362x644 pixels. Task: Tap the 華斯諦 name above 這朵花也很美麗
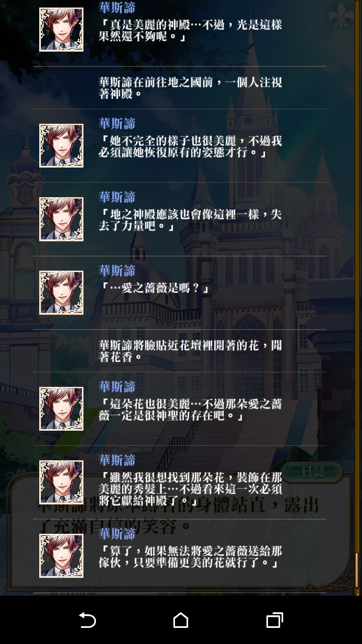pyautogui.click(x=117, y=387)
